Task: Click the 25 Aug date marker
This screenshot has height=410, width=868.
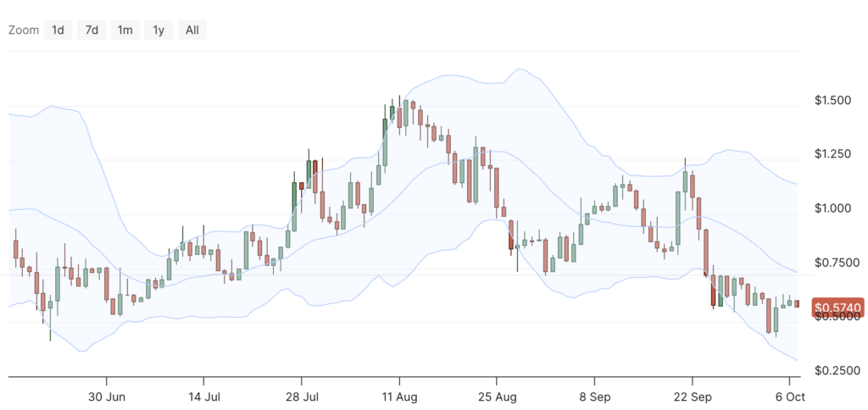Action: pos(497,396)
